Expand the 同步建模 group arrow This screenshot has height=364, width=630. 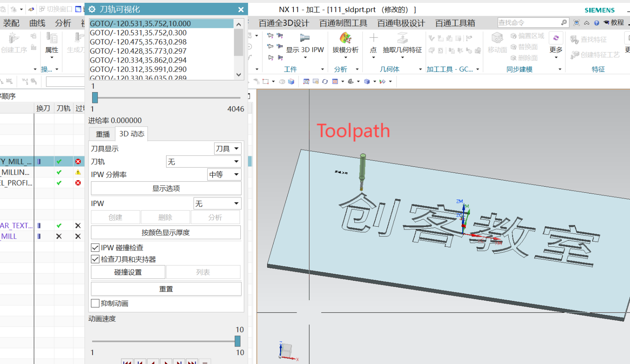[560, 69]
